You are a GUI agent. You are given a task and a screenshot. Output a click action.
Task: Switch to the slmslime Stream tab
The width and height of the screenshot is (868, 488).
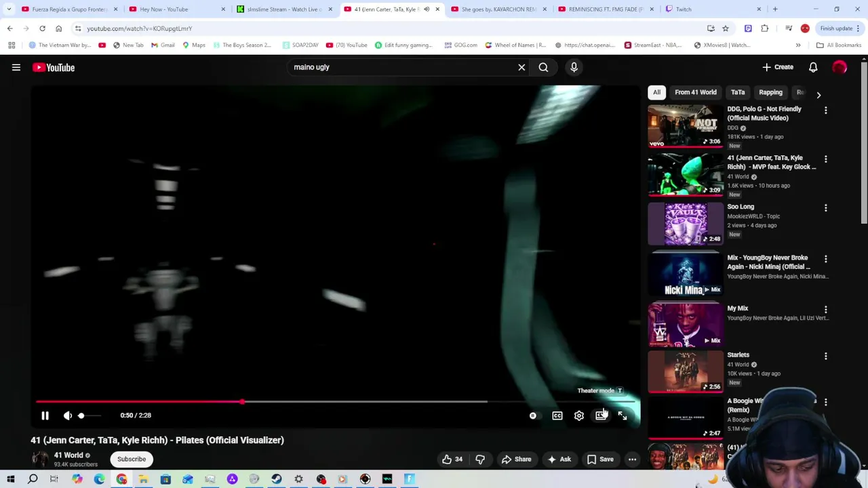[x=285, y=9]
